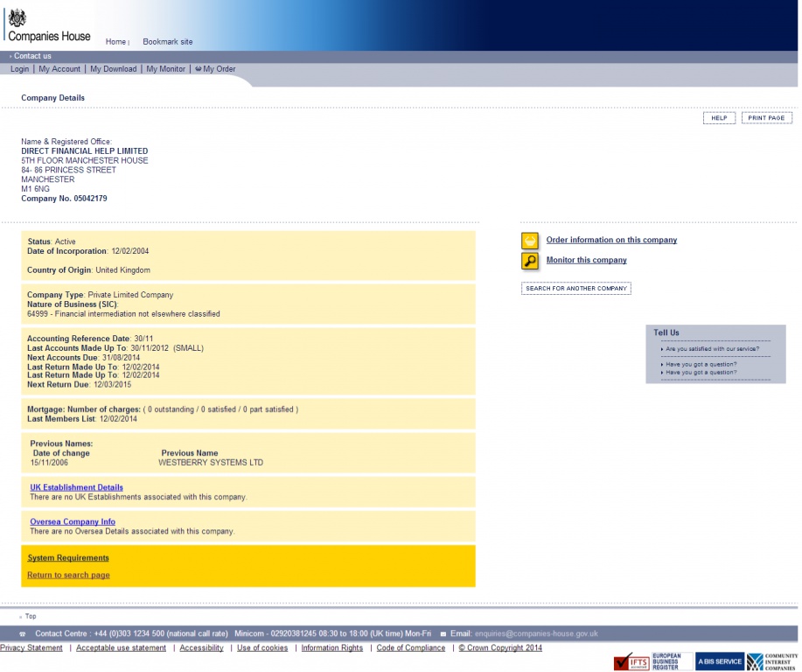802x672 pixels.
Task: Click SIC code 64999 line
Action: 123,314
